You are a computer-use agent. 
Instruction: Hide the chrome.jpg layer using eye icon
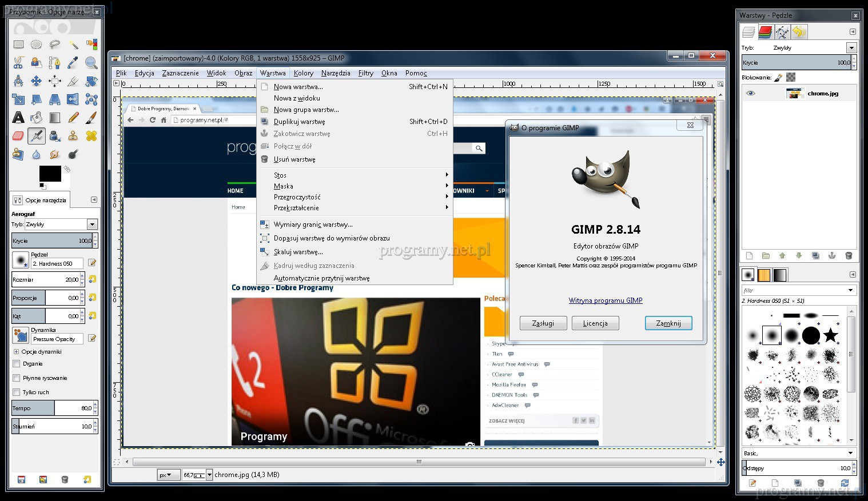click(750, 94)
